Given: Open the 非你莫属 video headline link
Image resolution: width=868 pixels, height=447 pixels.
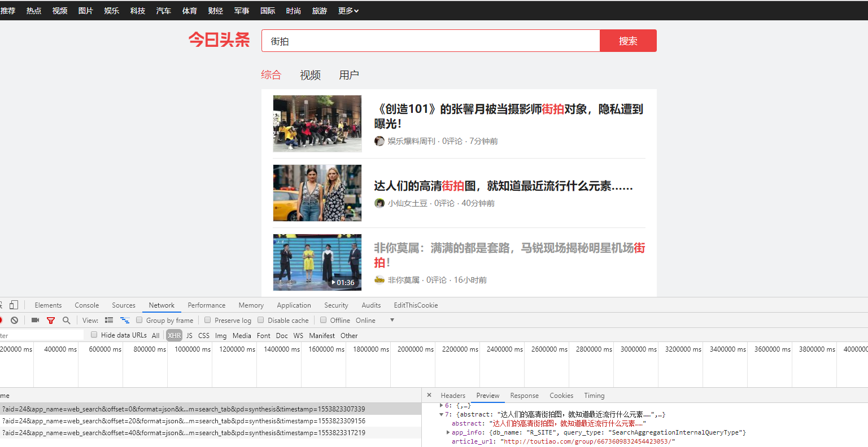Looking at the screenshot, I should click(x=509, y=255).
